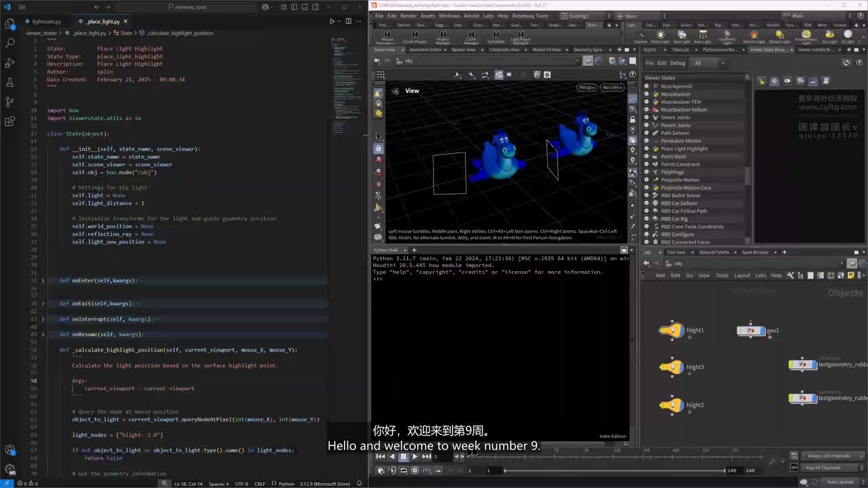Select the hlight2 light node
868x488 pixels.
coord(672,405)
